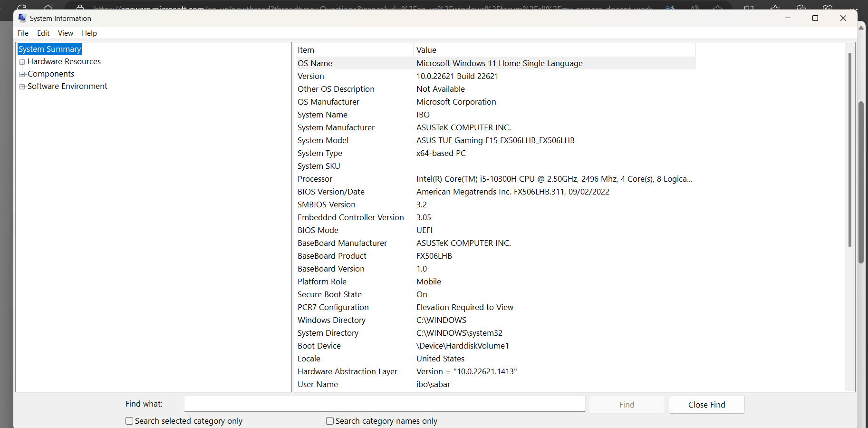
Task: Minimize the System Information window
Action: click(788, 18)
